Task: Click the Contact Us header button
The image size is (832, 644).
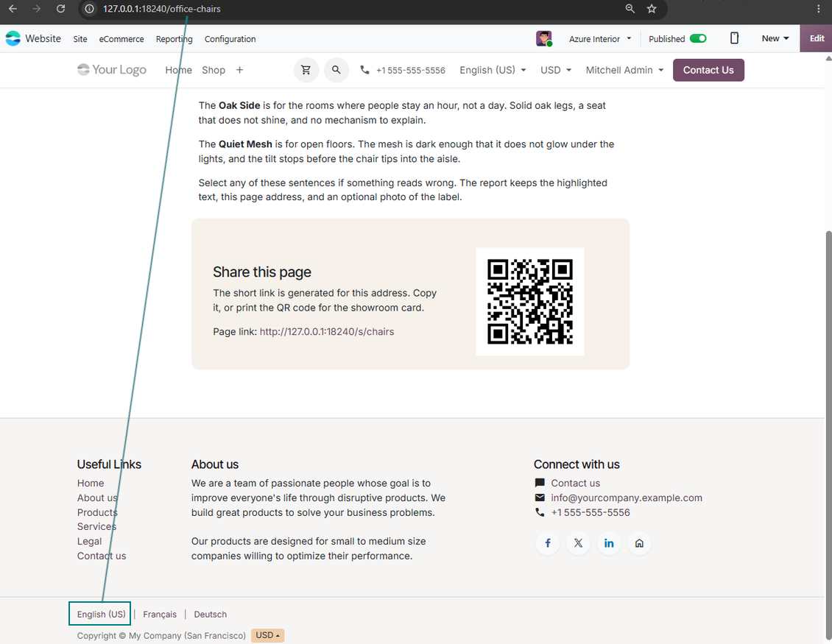Action: click(x=708, y=70)
